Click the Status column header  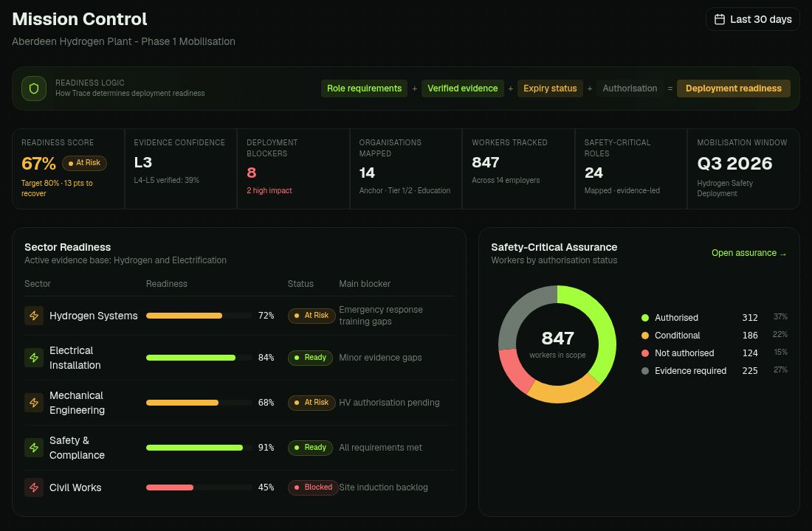point(300,284)
